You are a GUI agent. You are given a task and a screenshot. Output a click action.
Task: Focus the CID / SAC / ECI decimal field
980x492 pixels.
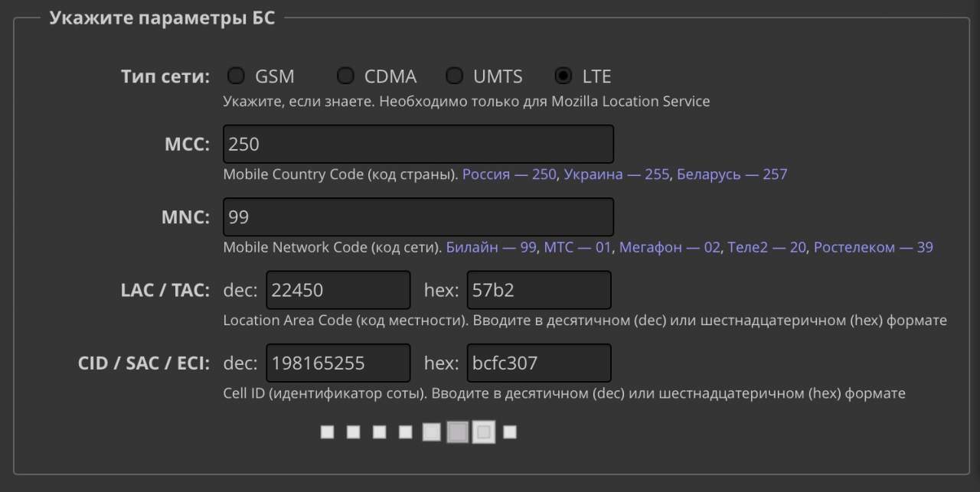point(338,363)
